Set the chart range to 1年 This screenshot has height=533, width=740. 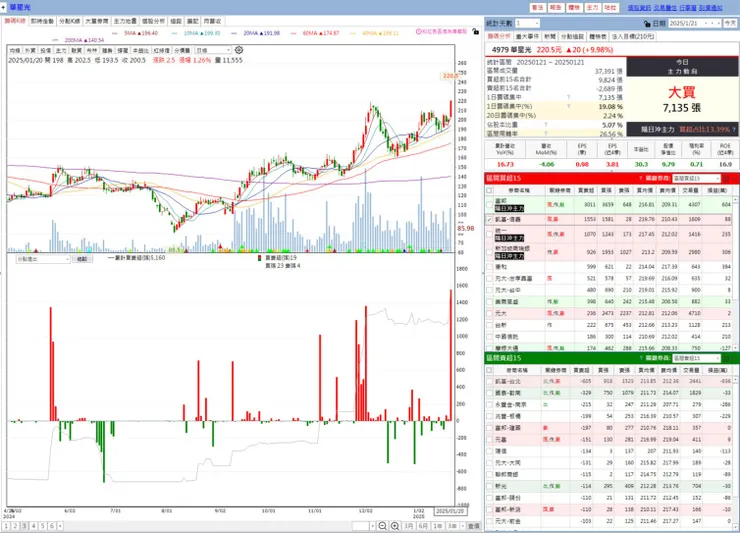437,526
